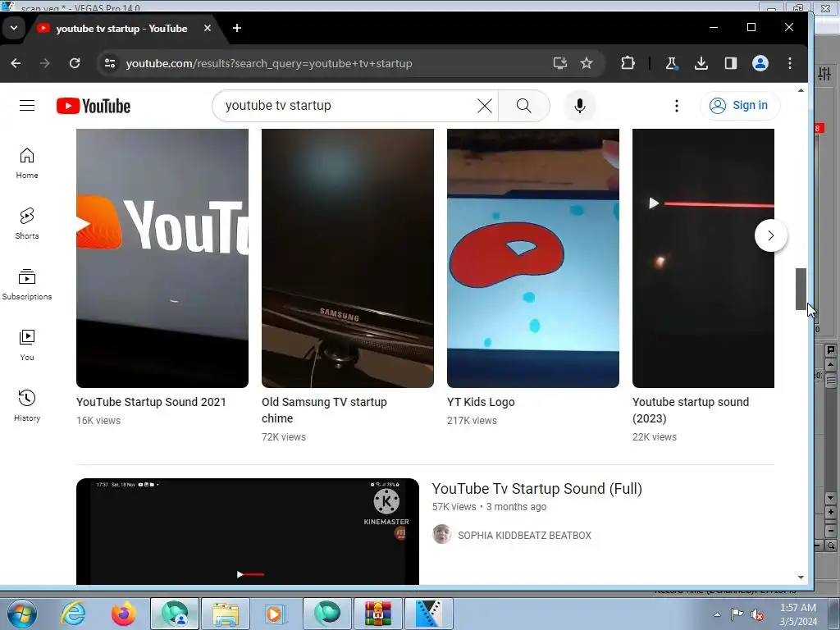
Task: Go to Home in the sidebar
Action: 27,163
